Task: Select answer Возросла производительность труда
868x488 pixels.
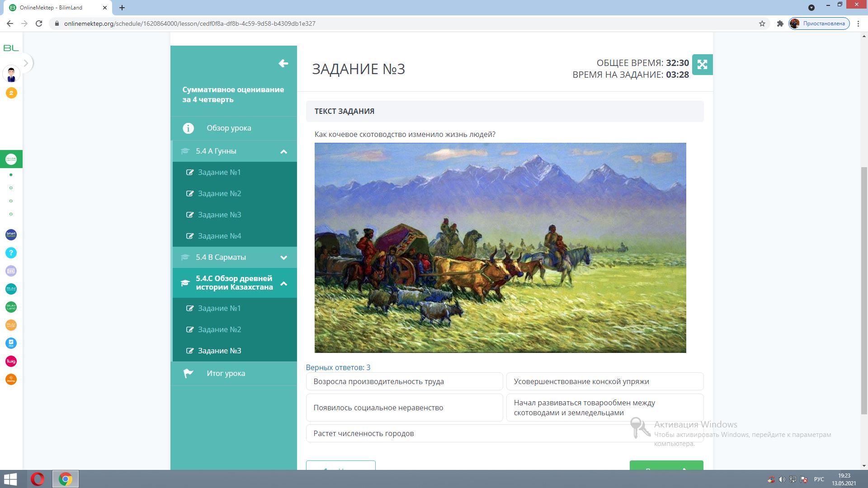Action: 404,381
